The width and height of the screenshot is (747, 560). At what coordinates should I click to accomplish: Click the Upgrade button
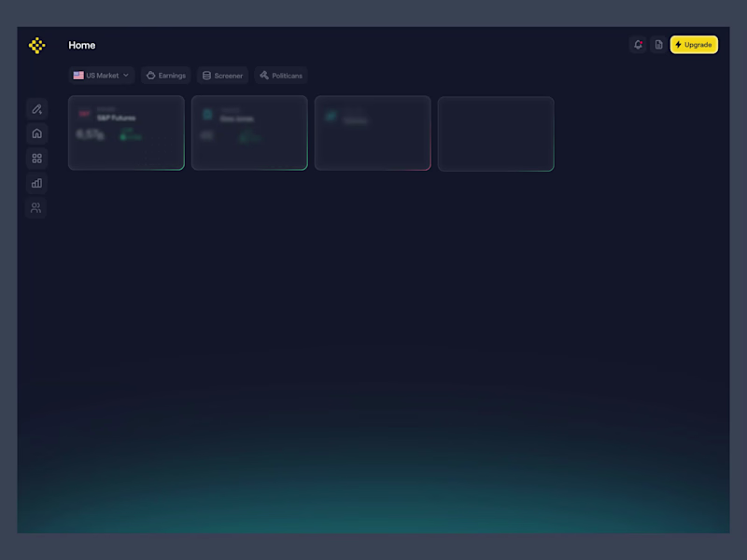point(694,45)
